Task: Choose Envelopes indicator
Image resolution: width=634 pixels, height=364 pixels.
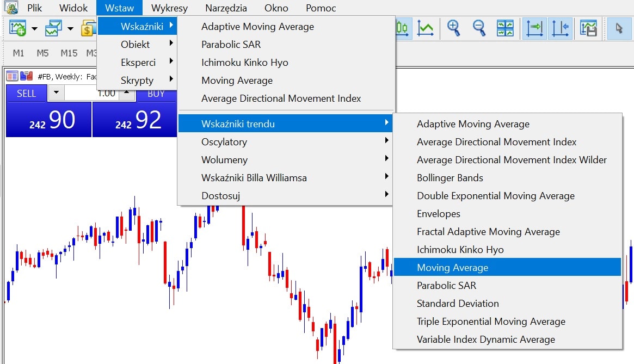Action: (507, 213)
